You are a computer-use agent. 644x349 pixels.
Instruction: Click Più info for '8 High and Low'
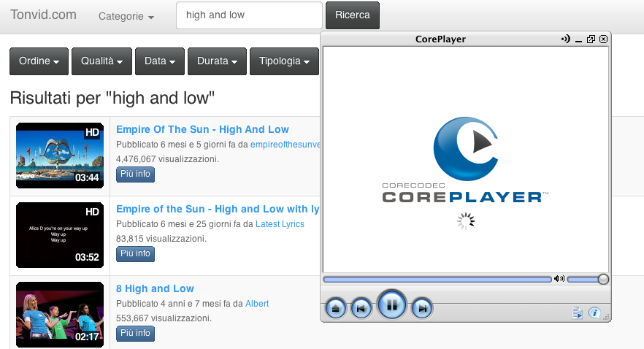point(135,333)
